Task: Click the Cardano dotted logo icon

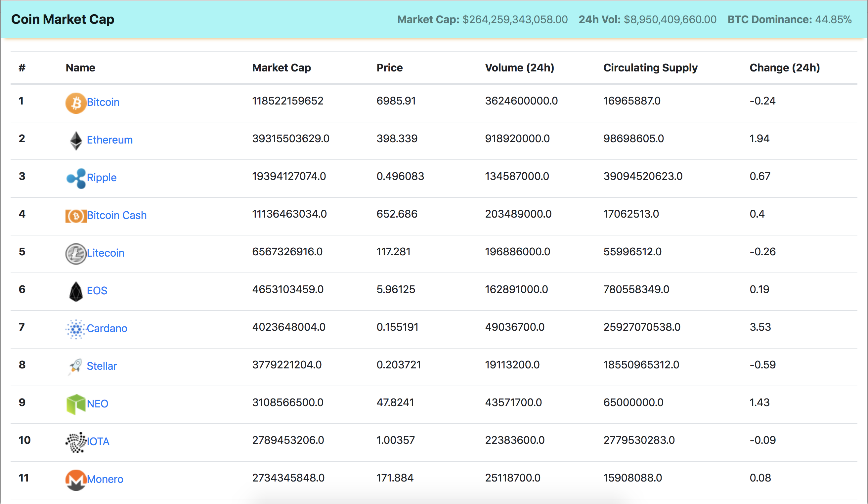Action: pos(76,329)
